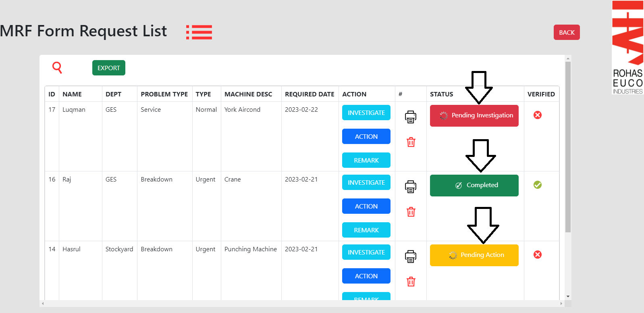
Task: Delete Hasrul's request with trash icon
Action: 411,282
